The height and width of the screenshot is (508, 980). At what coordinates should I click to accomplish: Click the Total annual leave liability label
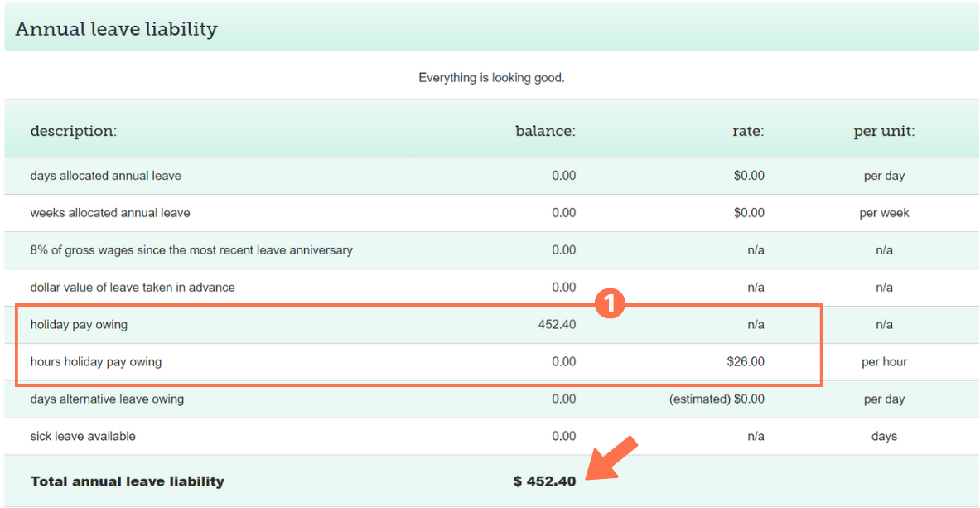coord(126,481)
